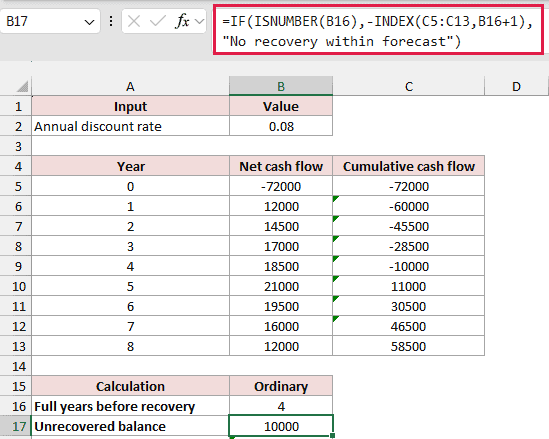
Task: Click cumulative cell -28500
Action: 409,246
